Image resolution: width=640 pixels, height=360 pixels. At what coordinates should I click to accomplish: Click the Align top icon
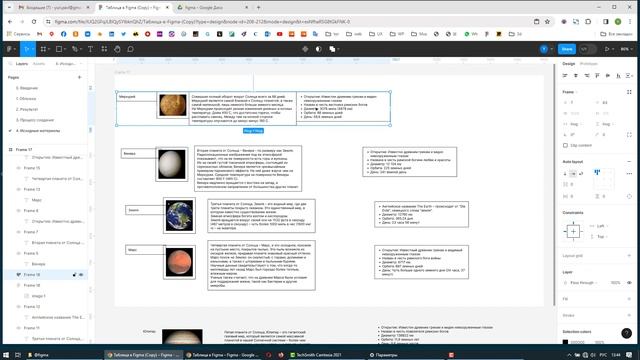[597, 76]
